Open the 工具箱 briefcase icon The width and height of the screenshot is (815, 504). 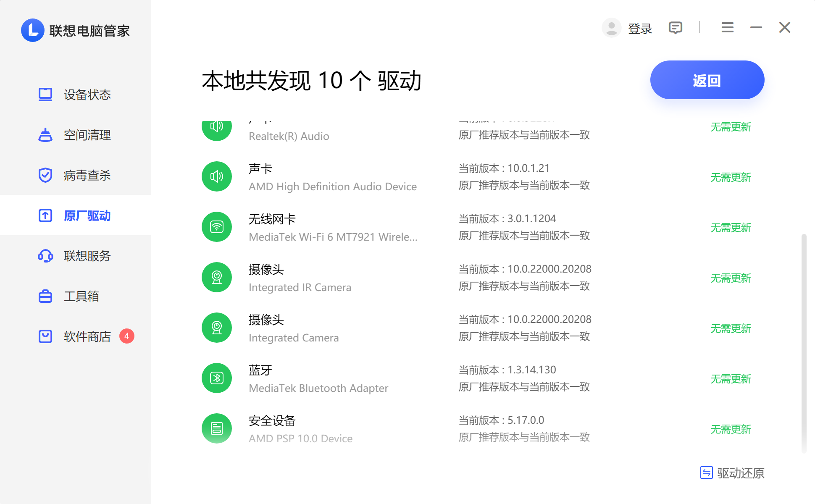point(45,296)
